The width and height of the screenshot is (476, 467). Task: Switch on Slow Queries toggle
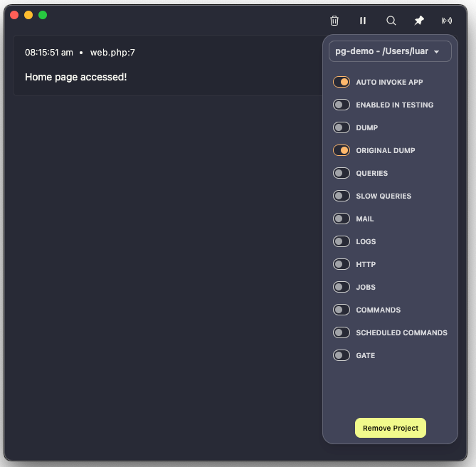click(342, 196)
